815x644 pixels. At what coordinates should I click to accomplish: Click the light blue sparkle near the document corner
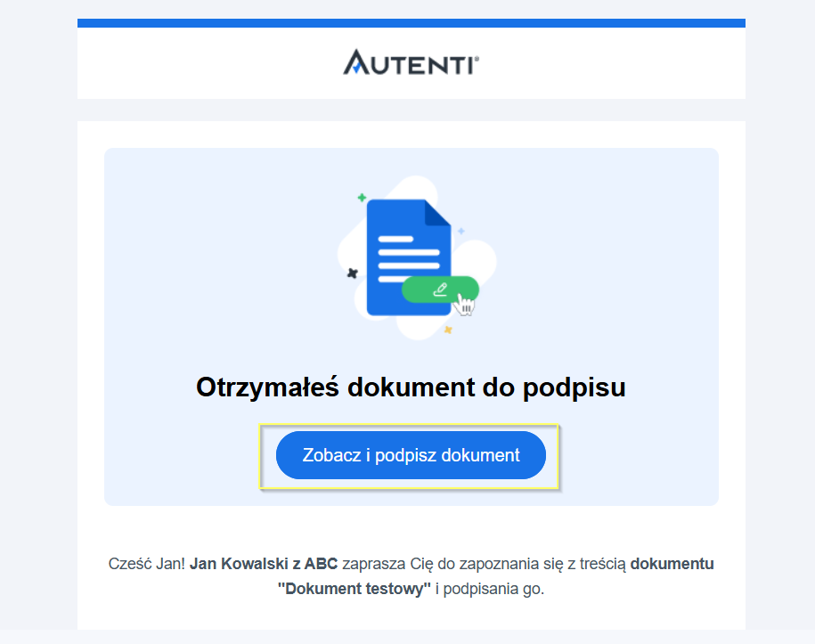[x=461, y=231]
